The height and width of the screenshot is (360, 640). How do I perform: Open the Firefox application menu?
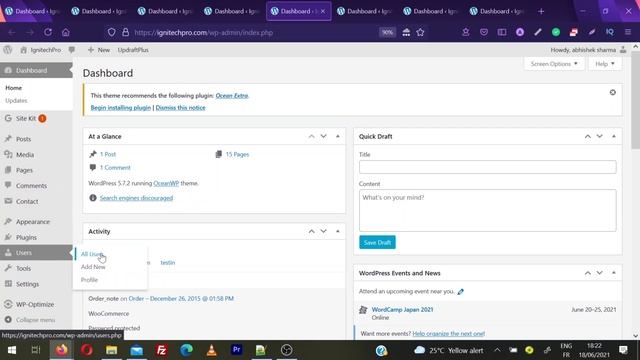coord(628,32)
